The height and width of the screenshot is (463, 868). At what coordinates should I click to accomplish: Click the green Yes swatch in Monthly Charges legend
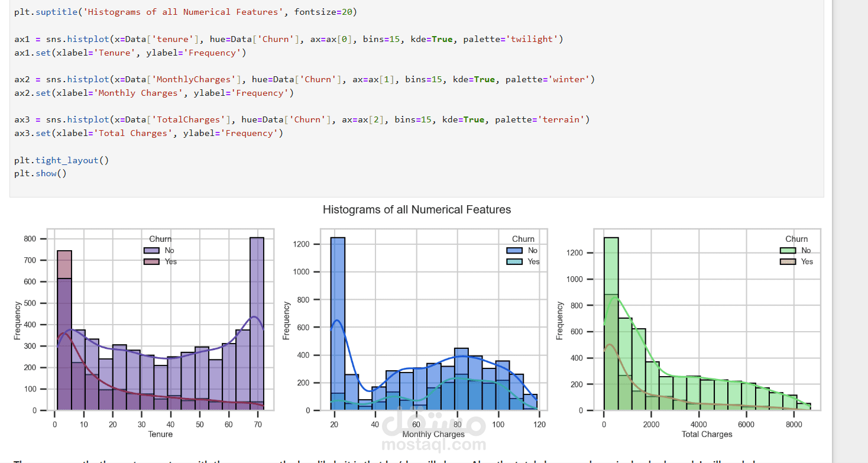point(514,261)
